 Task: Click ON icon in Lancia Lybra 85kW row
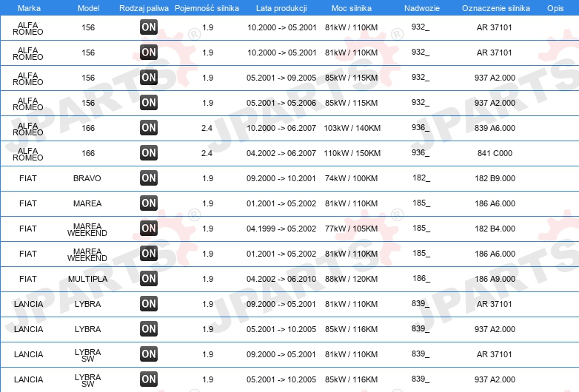coord(149,329)
